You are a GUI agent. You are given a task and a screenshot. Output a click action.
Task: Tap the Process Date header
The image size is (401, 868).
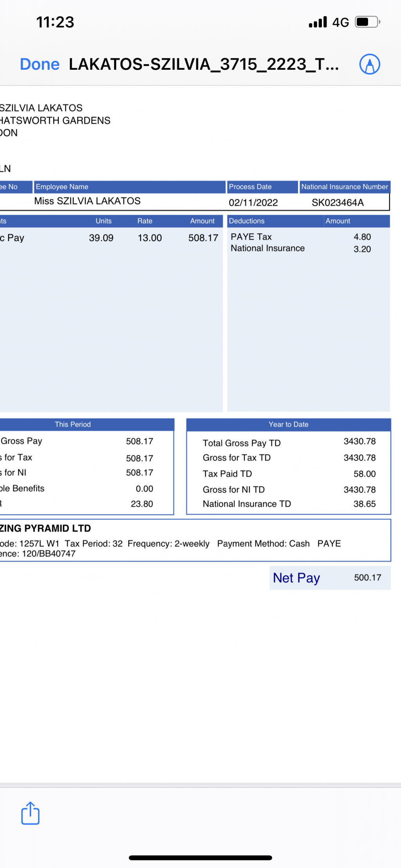tap(250, 187)
